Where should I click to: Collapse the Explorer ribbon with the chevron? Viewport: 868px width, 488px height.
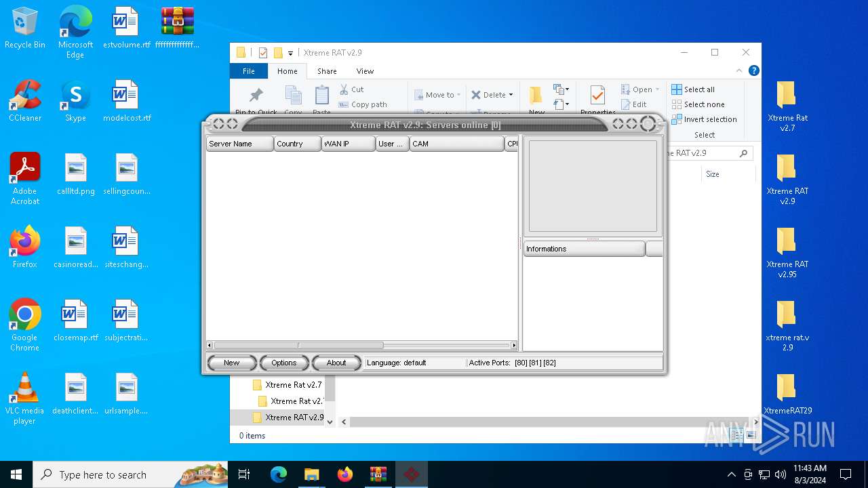click(x=739, y=70)
